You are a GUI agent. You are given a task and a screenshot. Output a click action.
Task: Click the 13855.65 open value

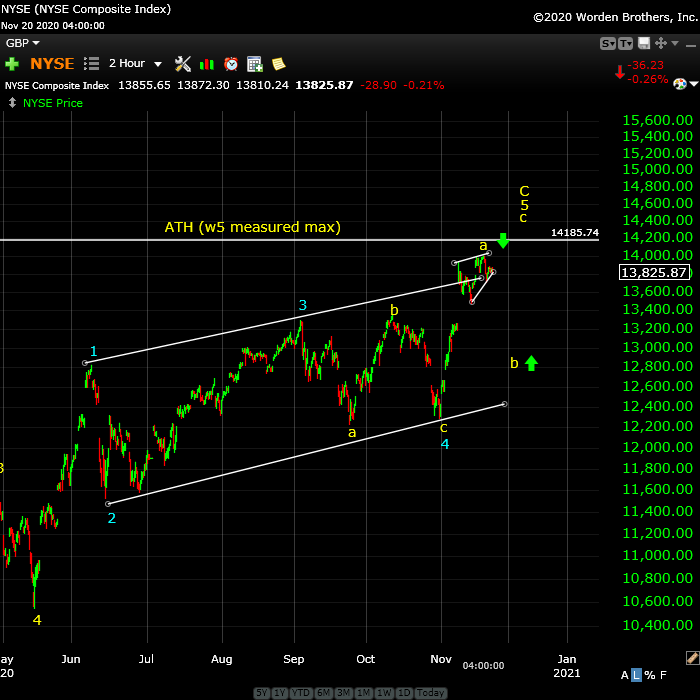144,85
